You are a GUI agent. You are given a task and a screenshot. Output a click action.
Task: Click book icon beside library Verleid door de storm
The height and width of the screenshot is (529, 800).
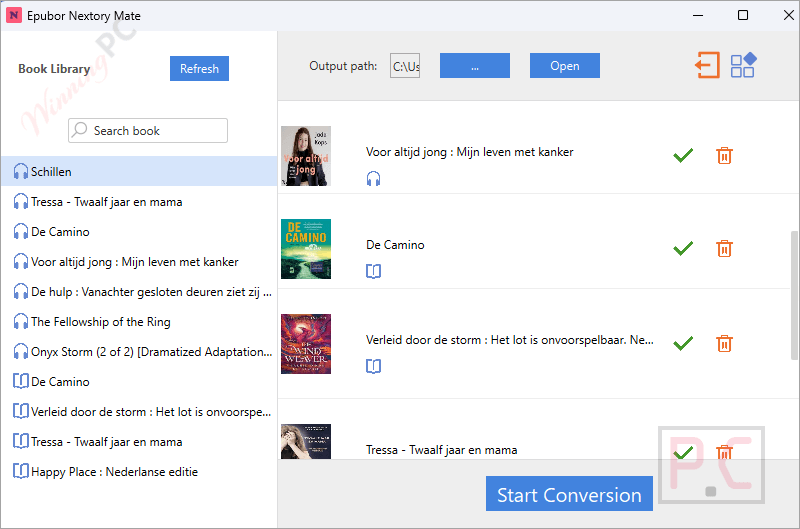tap(21, 411)
